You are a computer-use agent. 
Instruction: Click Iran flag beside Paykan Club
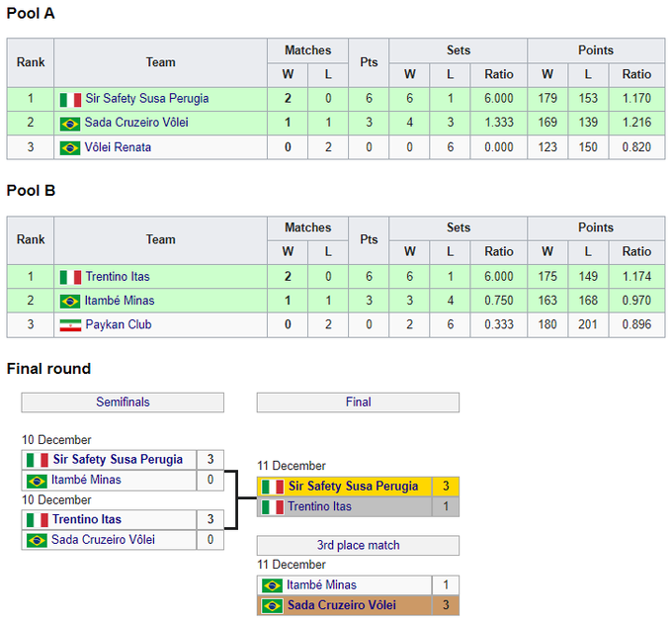click(x=70, y=324)
